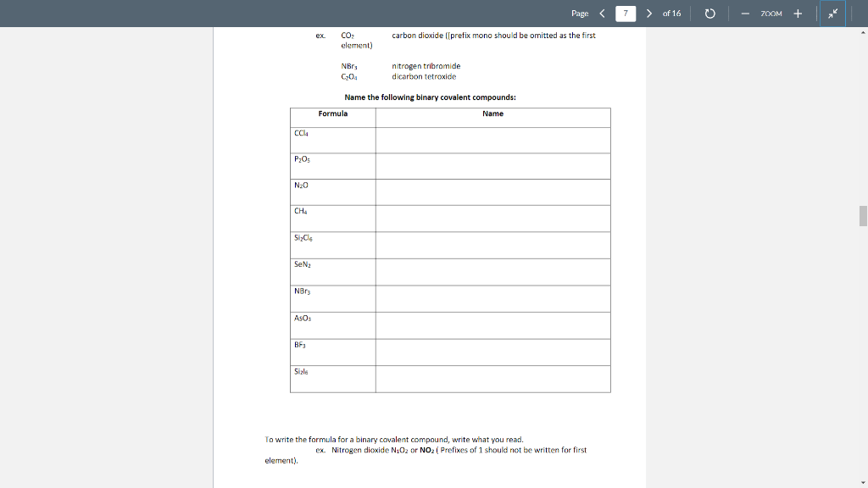Click the Name cell beside CH4

pos(492,219)
